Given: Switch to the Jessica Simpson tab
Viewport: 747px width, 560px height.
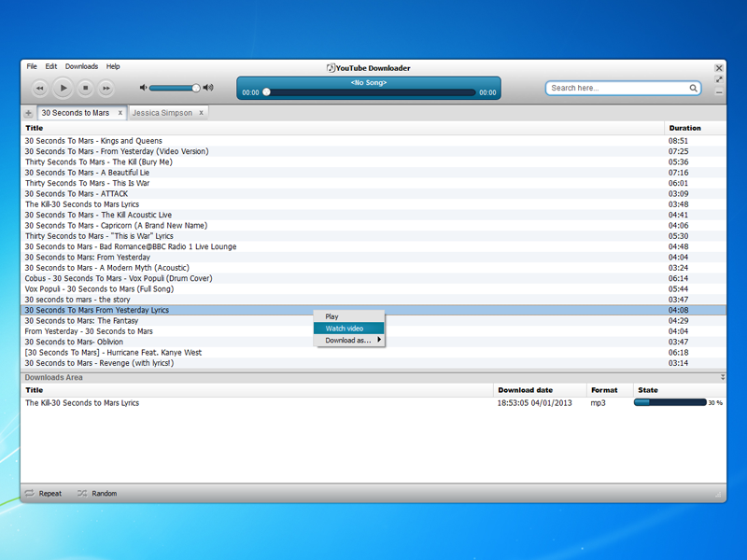Looking at the screenshot, I should [162, 113].
